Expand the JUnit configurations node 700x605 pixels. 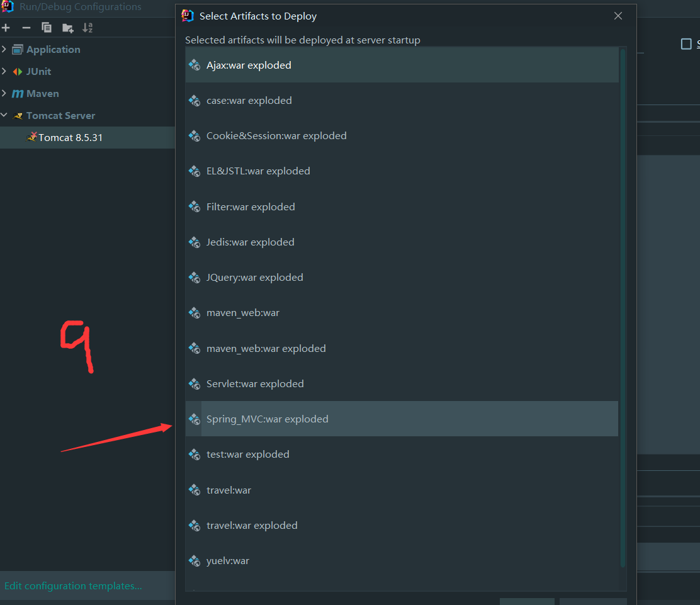tap(4, 71)
